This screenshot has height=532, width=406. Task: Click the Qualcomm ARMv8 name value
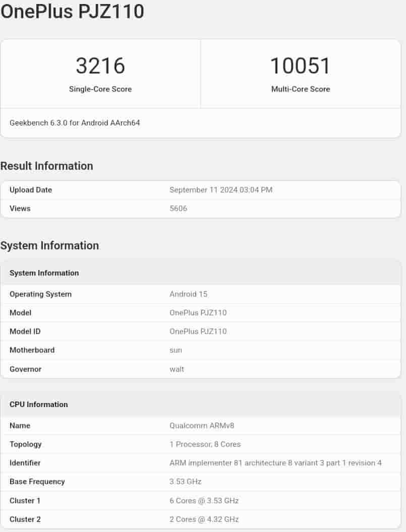pyautogui.click(x=202, y=426)
